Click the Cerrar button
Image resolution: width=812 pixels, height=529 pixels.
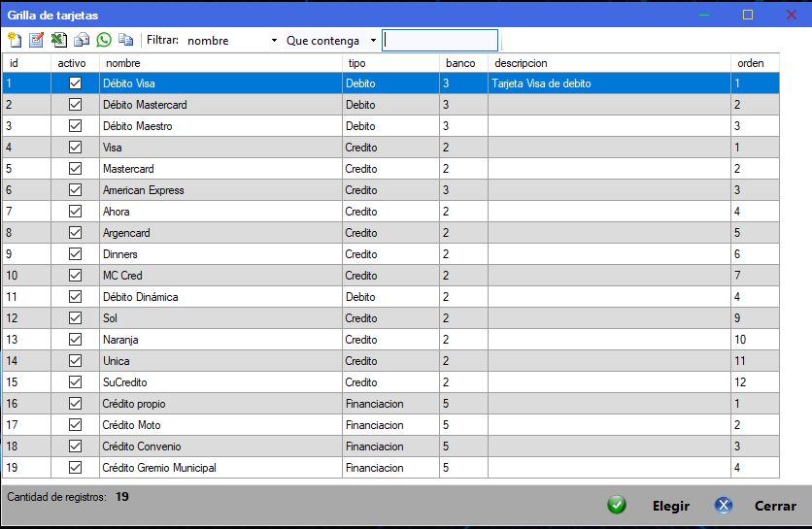(775, 506)
